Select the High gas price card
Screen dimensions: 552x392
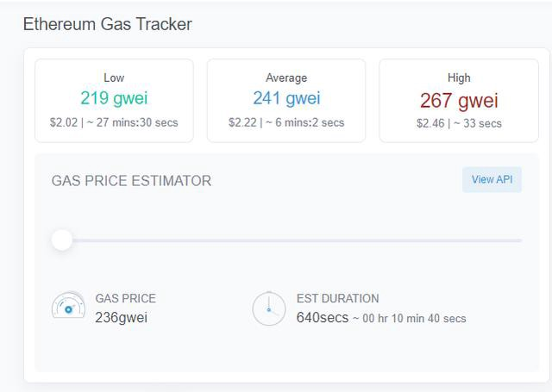(459, 100)
